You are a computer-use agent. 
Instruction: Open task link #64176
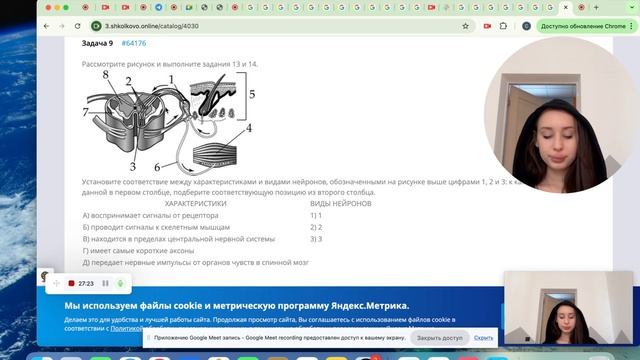click(133, 43)
